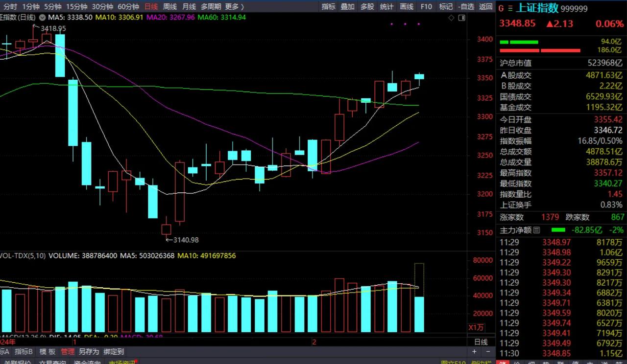The height and width of the screenshot is (364, 627).
Task: Switch to the 月线 monthly chart tab
Action: point(189,6)
